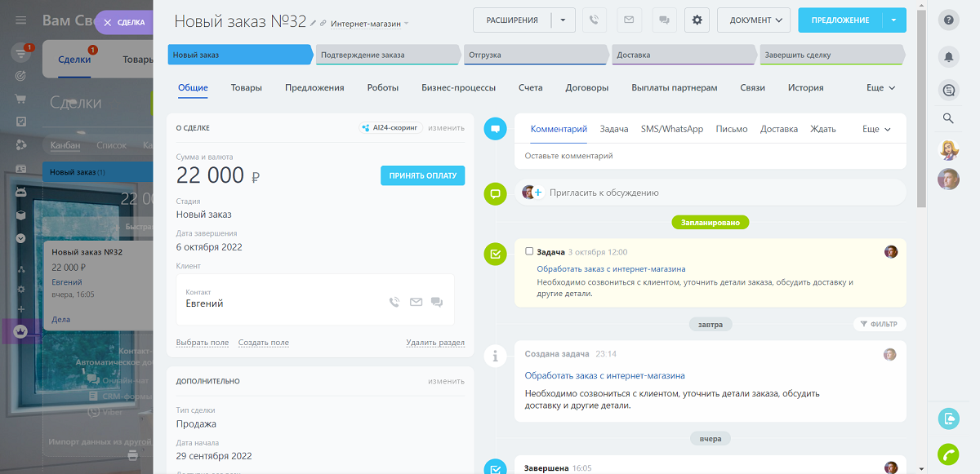Click the Принять оплату button
The height and width of the screenshot is (474, 980).
[x=422, y=175]
